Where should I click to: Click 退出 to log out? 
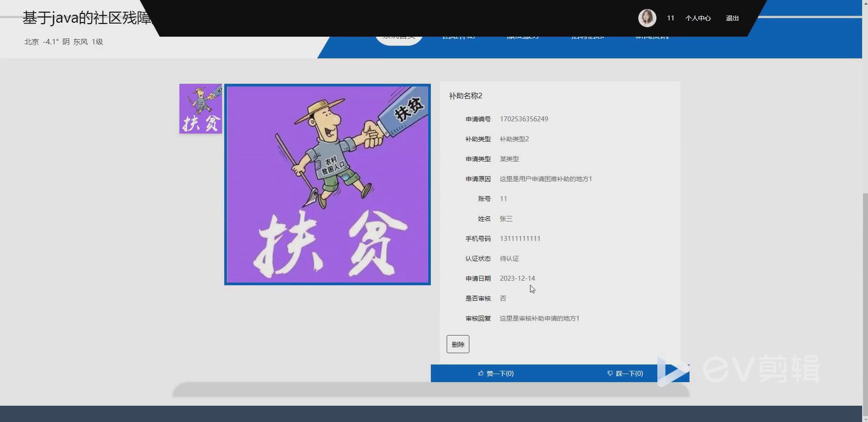click(x=732, y=18)
